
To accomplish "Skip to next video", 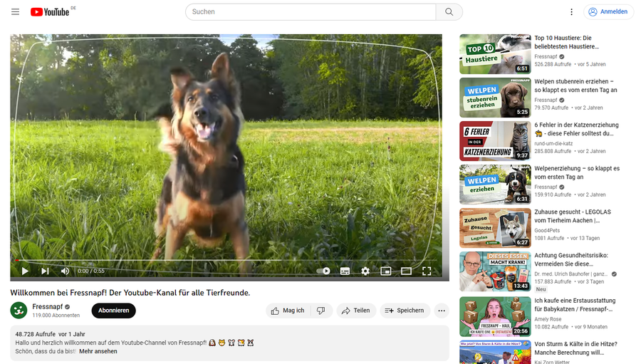I will [45, 271].
